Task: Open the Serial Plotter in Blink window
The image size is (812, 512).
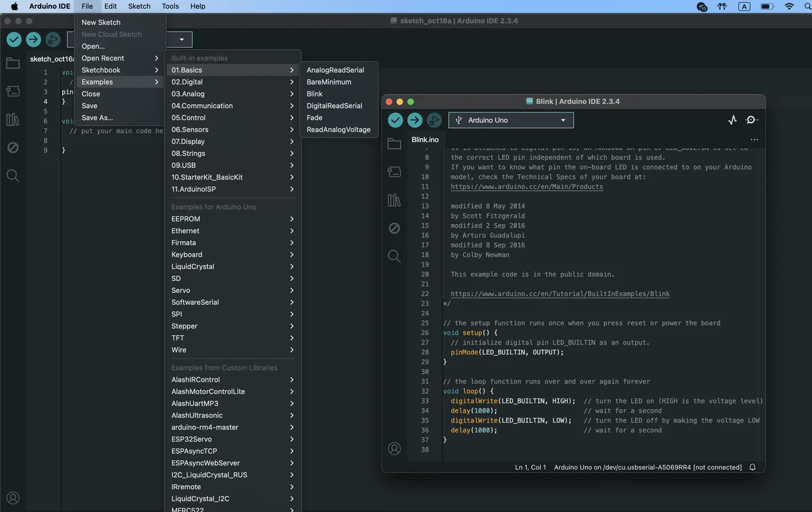Action: tap(732, 120)
